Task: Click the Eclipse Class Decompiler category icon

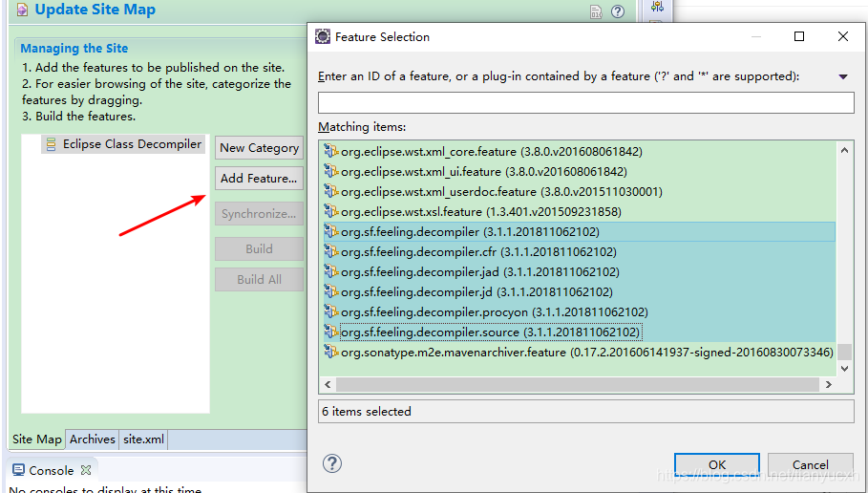Action: pos(51,144)
